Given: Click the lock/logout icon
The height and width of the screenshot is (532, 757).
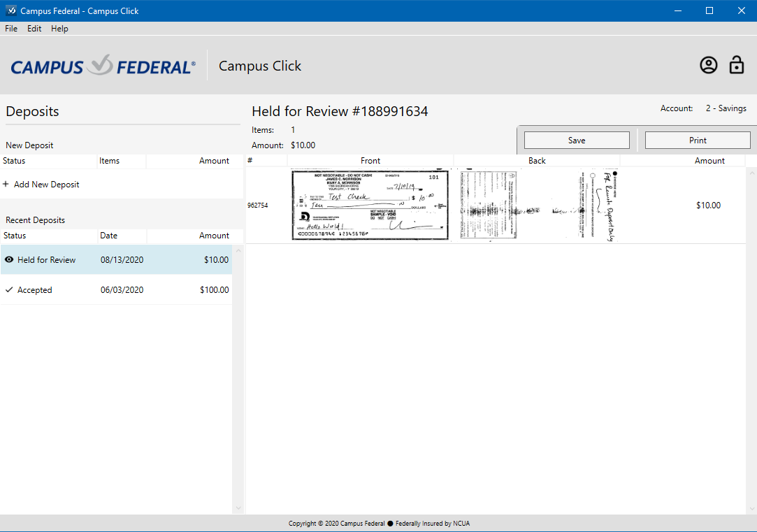Looking at the screenshot, I should tap(736, 65).
